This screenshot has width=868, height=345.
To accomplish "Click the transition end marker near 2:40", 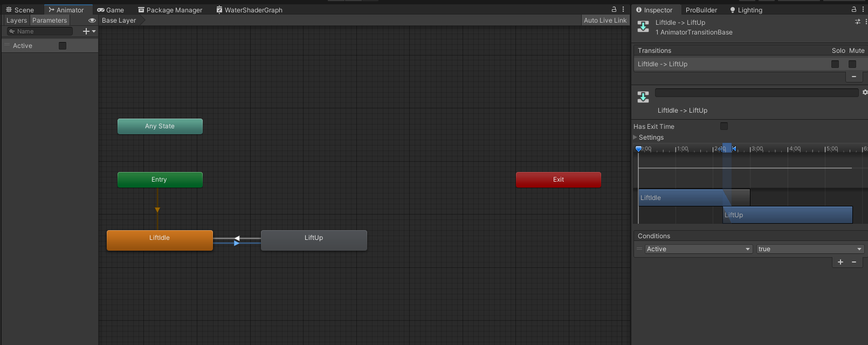I will (x=734, y=148).
